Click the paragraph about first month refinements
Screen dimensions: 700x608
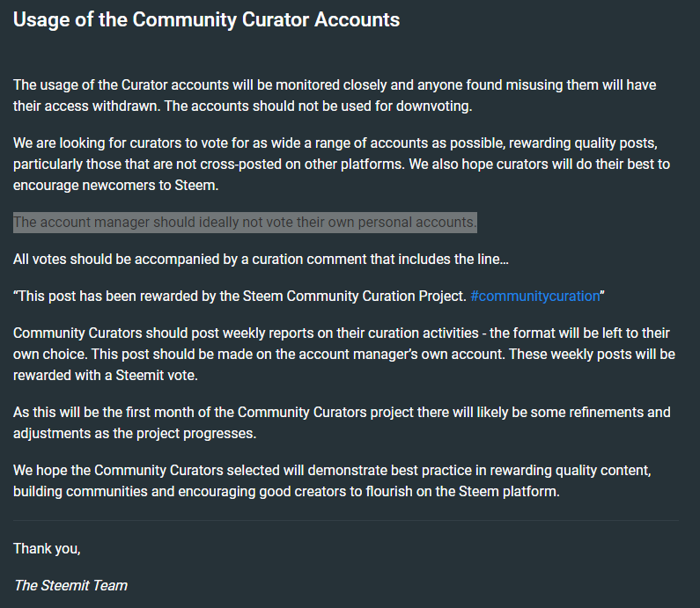click(x=342, y=423)
